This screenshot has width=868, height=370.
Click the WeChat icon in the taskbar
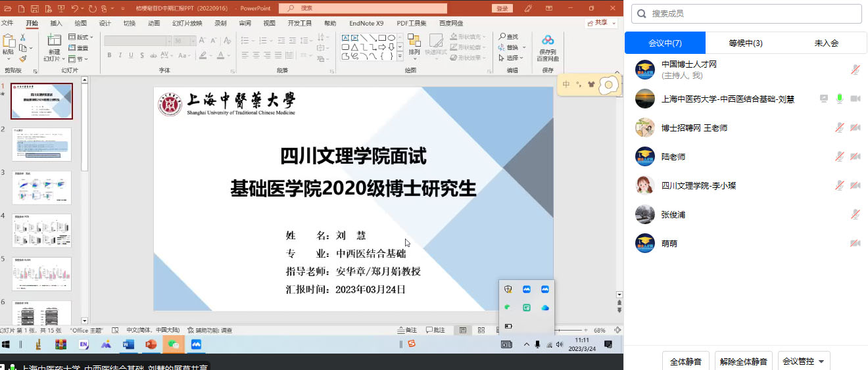coord(174,344)
